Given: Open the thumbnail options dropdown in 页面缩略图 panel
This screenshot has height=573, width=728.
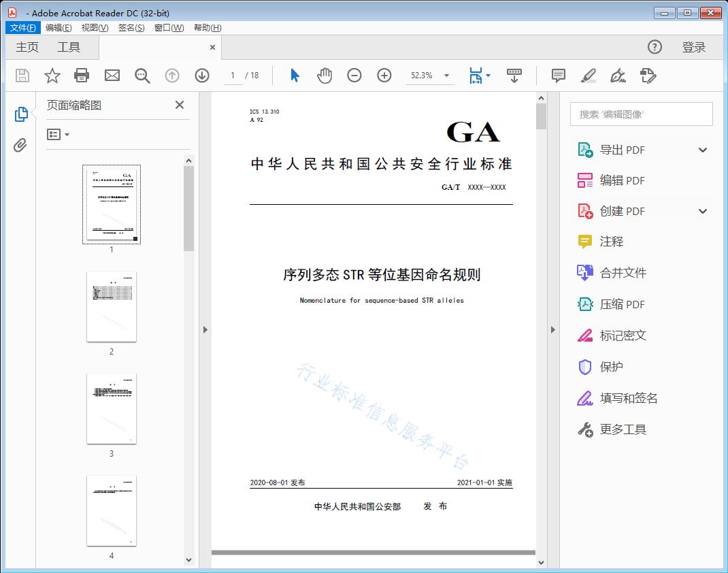Looking at the screenshot, I should click(x=58, y=134).
